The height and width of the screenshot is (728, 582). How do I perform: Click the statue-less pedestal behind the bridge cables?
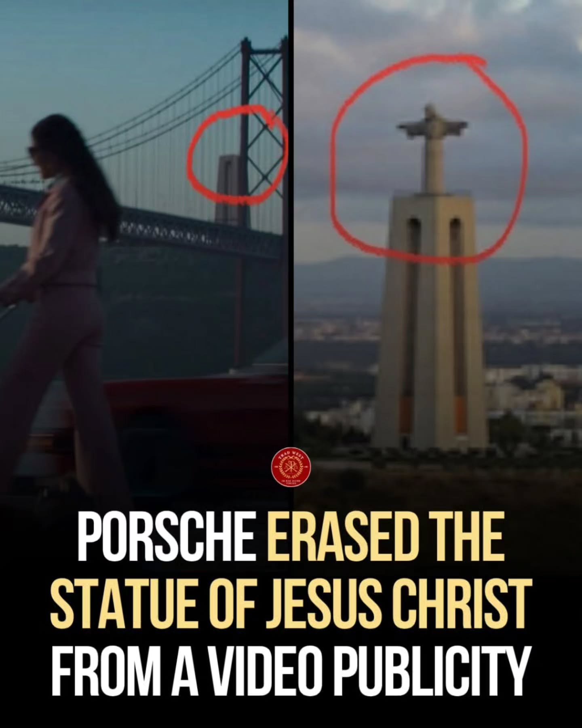[x=230, y=189]
